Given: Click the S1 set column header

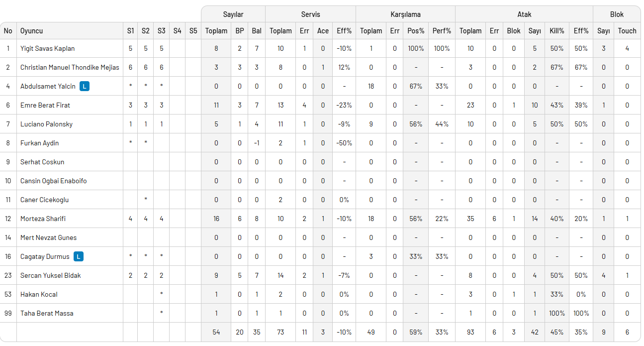Looking at the screenshot, I should tap(130, 31).
